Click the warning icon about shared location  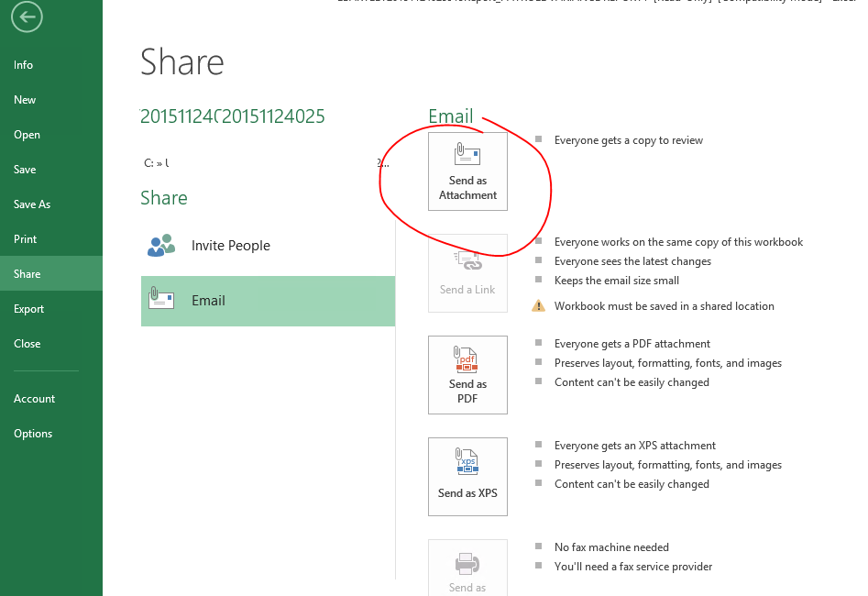click(536, 306)
